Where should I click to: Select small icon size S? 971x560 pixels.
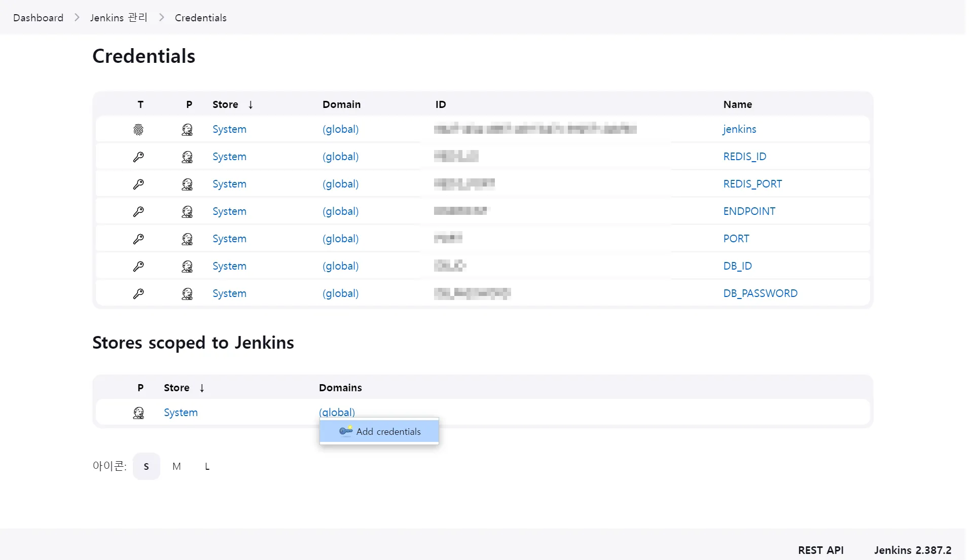pyautogui.click(x=146, y=466)
